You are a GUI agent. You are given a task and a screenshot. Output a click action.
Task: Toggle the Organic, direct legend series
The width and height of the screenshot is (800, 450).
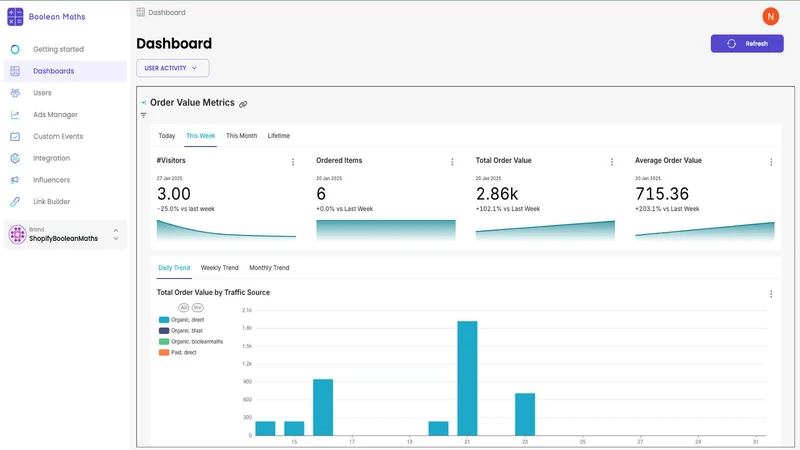[182, 320]
